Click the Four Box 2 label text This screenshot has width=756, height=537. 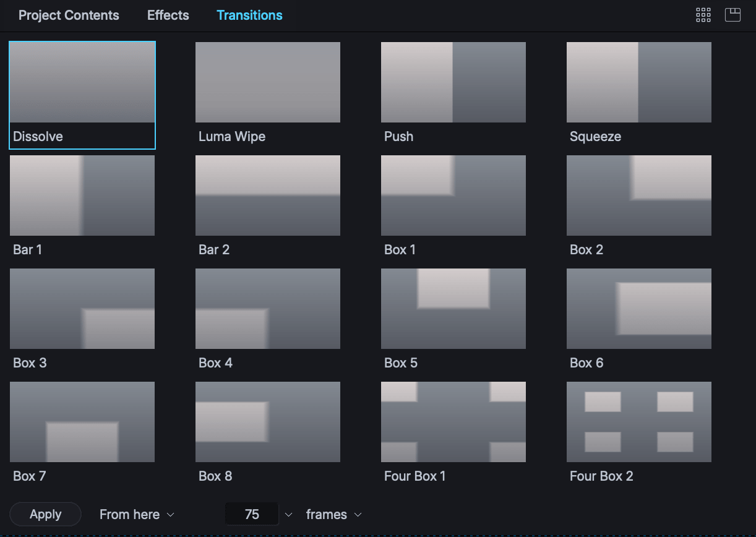(601, 476)
